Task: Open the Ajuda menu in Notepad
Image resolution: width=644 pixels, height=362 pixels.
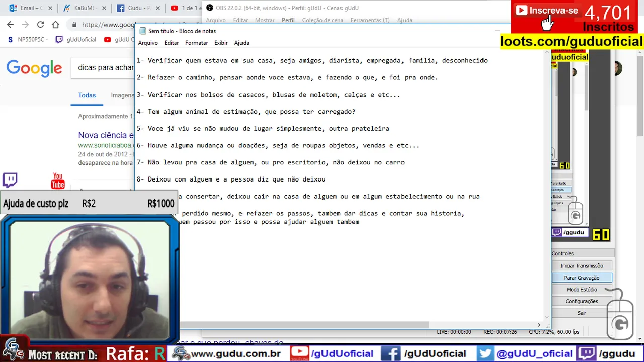Action: click(x=242, y=43)
